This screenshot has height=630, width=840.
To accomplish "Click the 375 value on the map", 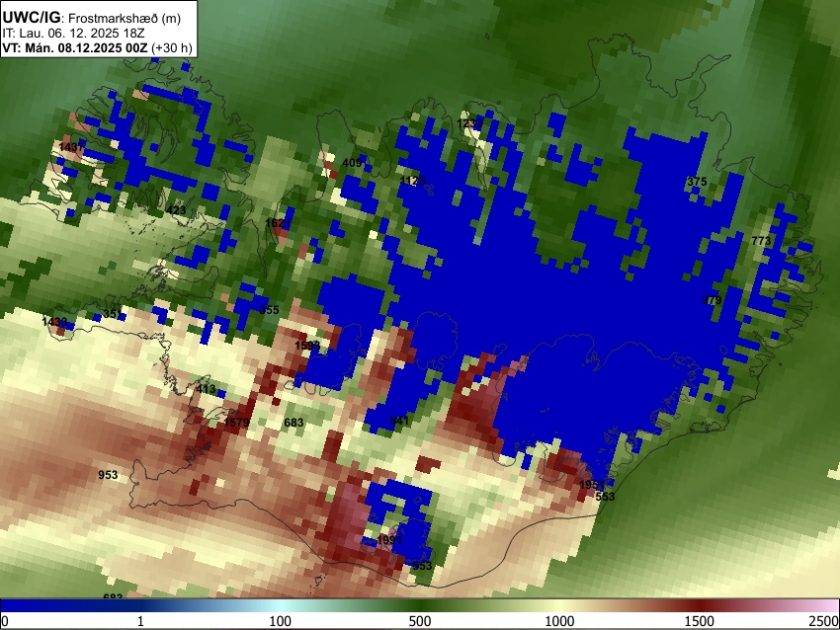I will pyautogui.click(x=697, y=182).
